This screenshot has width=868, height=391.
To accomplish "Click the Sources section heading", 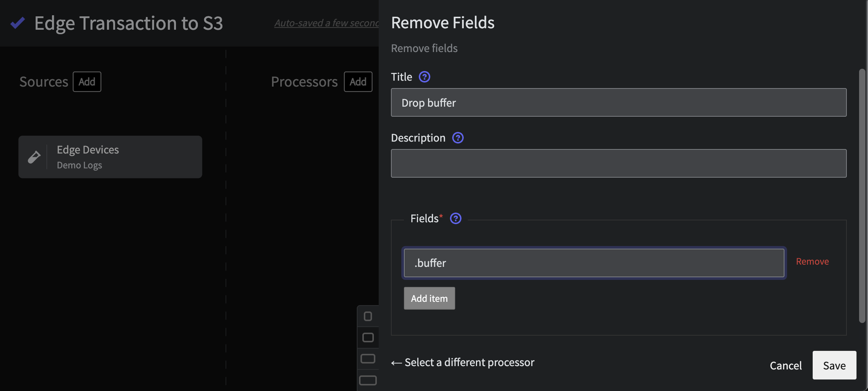I will [44, 82].
